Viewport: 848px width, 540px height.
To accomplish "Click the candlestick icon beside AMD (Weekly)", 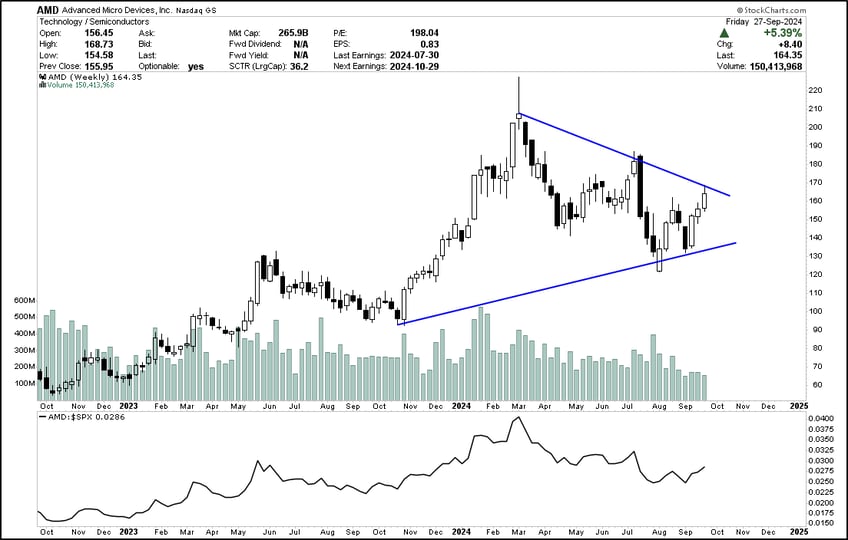I will pyautogui.click(x=43, y=77).
